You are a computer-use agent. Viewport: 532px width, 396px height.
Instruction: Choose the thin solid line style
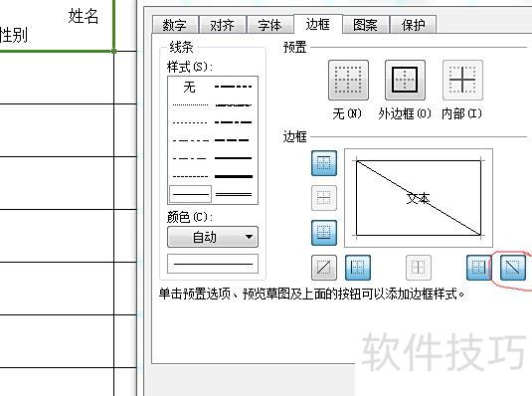pyautogui.click(x=190, y=194)
